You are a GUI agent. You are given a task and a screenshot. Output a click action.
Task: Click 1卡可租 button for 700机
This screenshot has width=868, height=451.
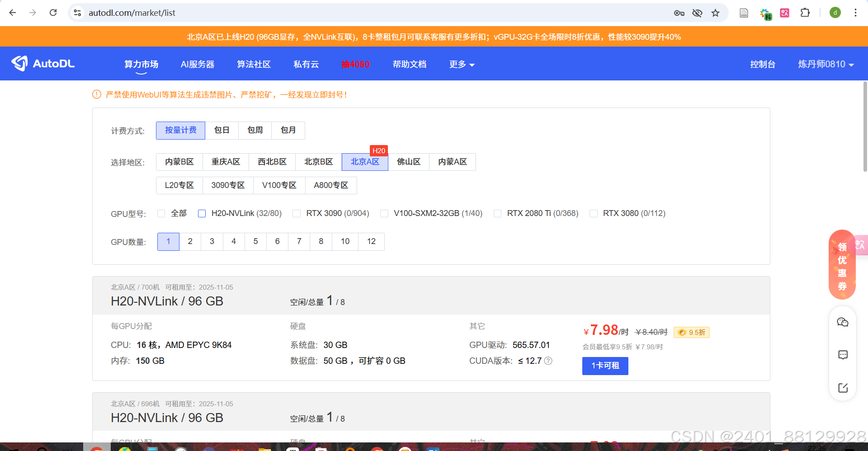(x=605, y=366)
